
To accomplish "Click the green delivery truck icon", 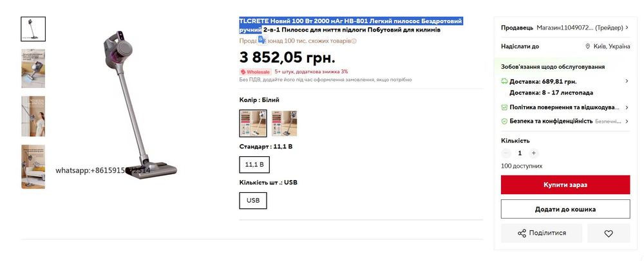I will coord(504,81).
